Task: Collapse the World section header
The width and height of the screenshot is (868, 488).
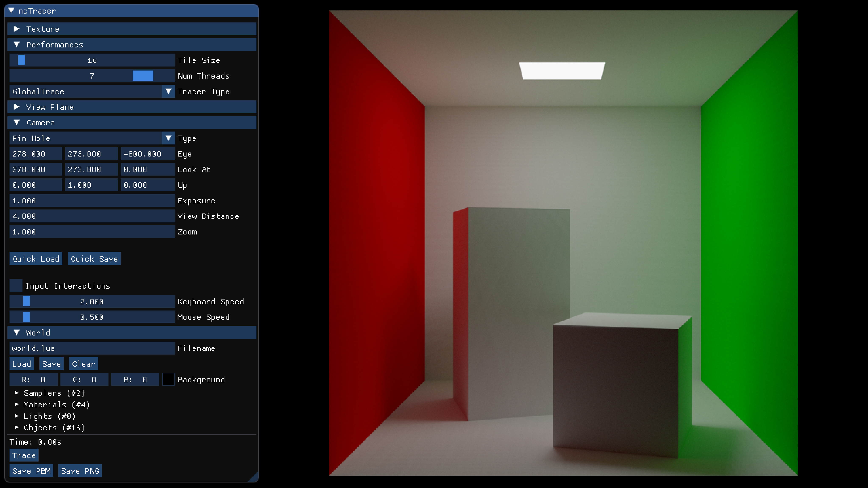Action: coord(17,332)
